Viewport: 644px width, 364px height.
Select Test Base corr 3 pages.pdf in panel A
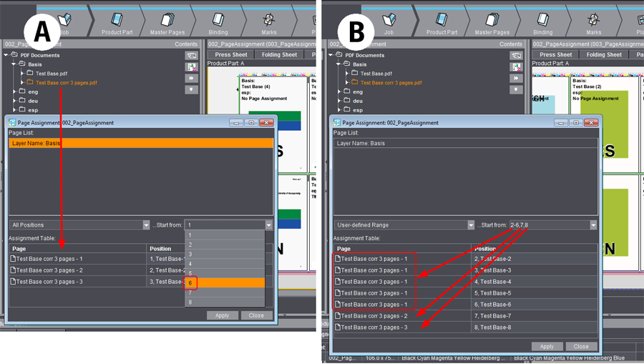pyautogui.click(x=66, y=83)
